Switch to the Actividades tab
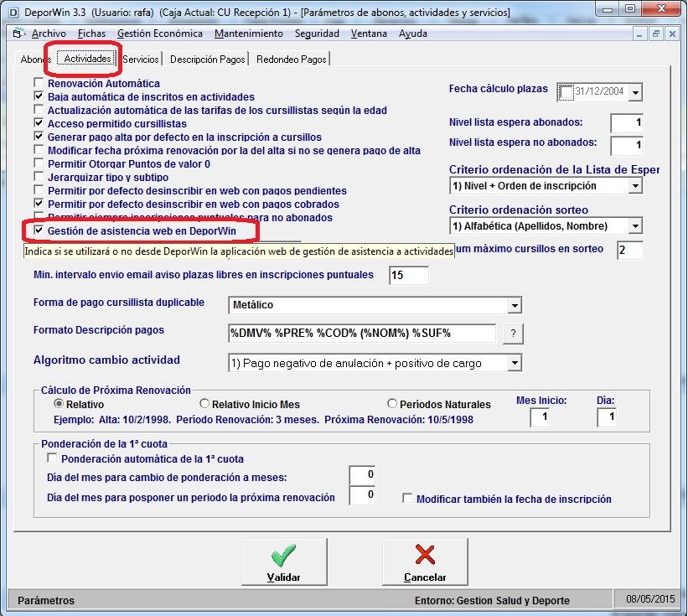This screenshot has width=688, height=616. click(88, 59)
